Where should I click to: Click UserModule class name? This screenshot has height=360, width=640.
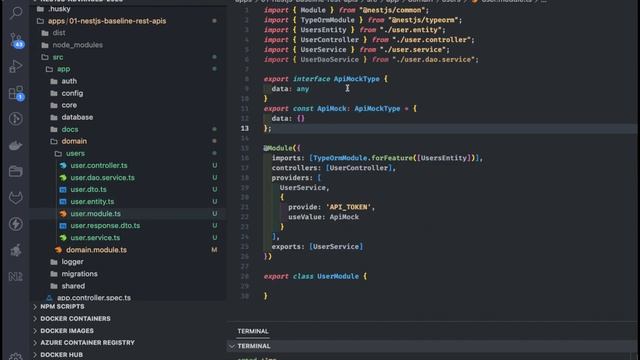point(338,276)
